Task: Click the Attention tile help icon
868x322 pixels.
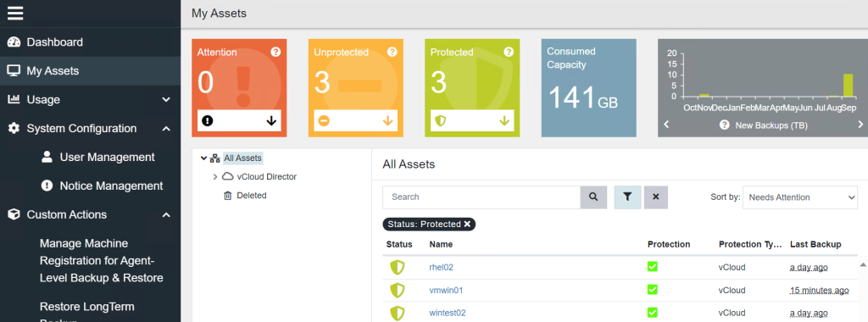Action: pos(275,52)
